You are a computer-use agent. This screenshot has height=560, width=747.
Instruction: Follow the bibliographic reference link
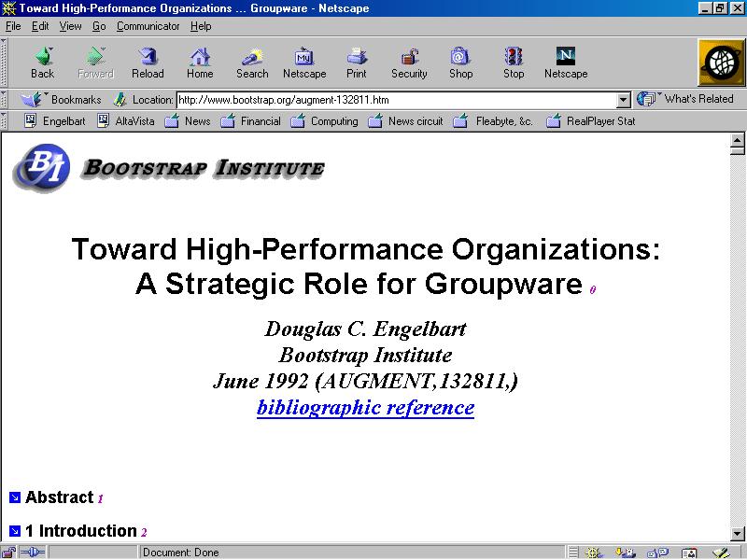pyautogui.click(x=365, y=407)
